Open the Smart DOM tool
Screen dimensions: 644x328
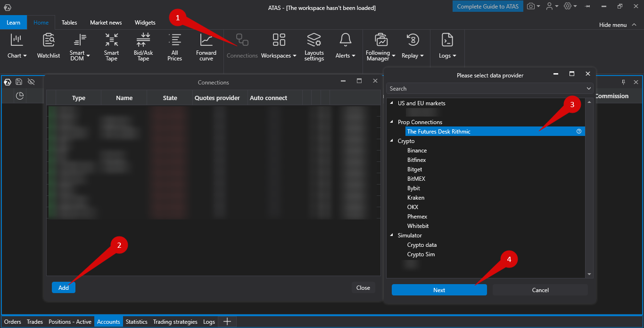coord(80,47)
